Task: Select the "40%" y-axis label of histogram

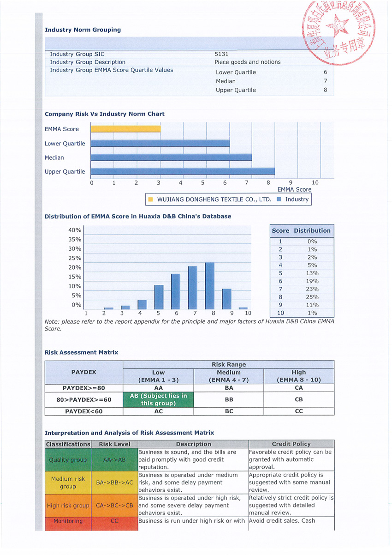Action: tap(75, 230)
